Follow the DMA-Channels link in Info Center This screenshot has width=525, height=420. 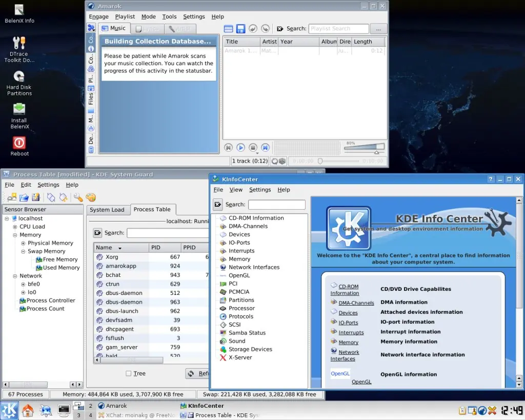pos(356,303)
